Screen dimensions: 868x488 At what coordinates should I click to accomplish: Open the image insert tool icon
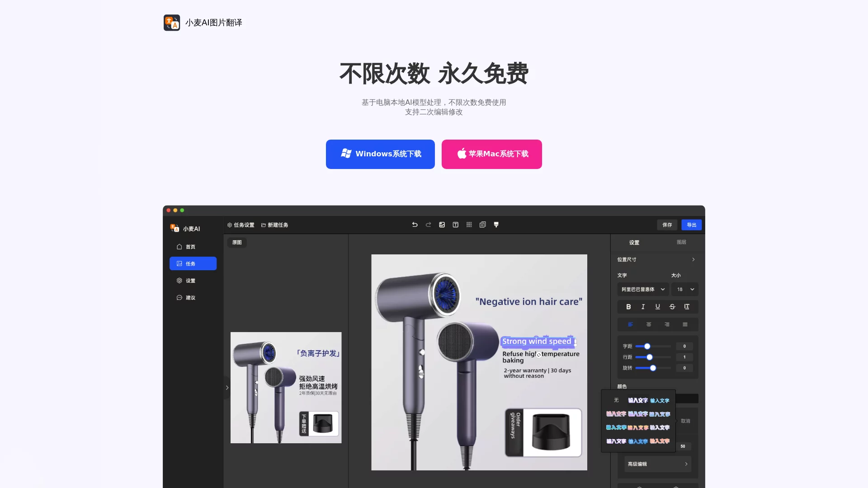click(x=442, y=225)
